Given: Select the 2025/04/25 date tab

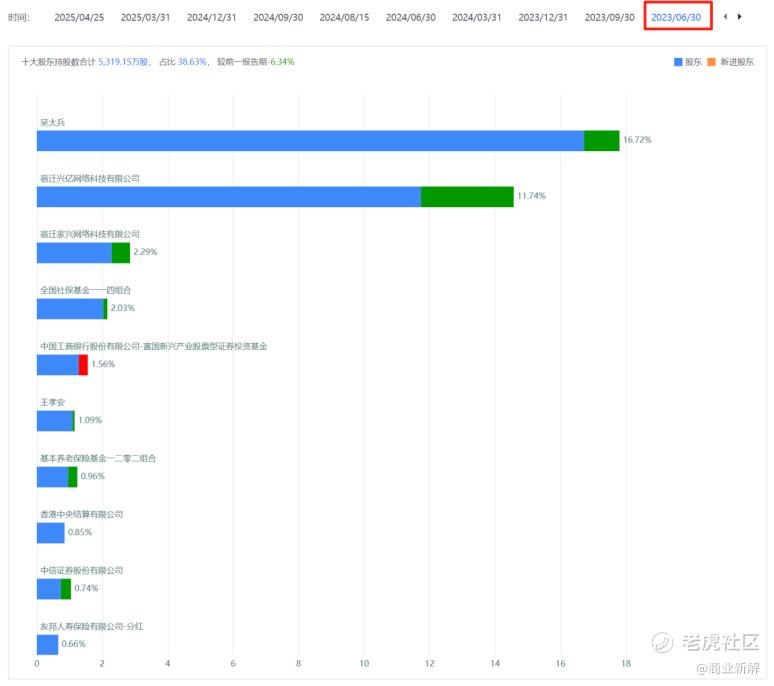Looking at the screenshot, I should 79,17.
